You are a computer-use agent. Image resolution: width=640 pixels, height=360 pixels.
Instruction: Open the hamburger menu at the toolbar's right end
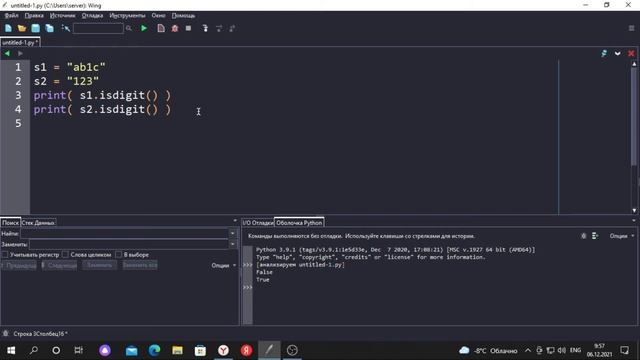(631, 28)
